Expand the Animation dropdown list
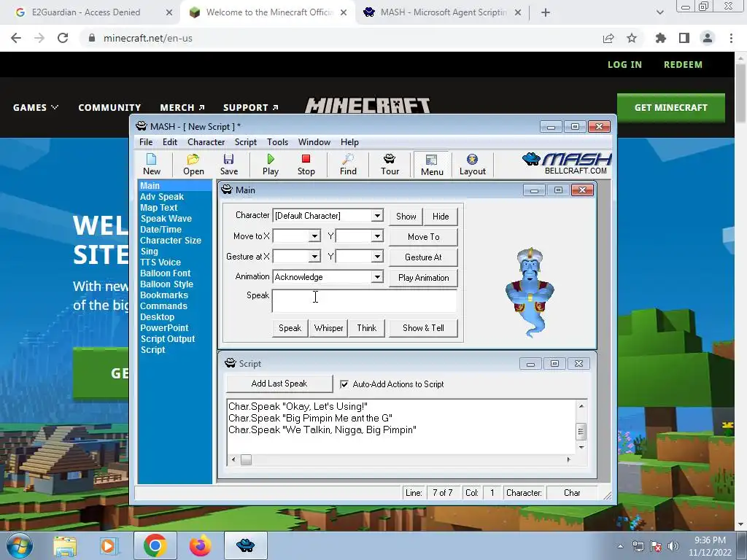The width and height of the screenshot is (747, 560). point(377,276)
